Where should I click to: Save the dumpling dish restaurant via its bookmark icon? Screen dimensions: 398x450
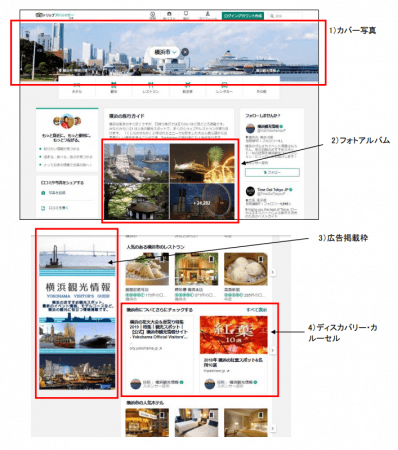click(x=162, y=258)
